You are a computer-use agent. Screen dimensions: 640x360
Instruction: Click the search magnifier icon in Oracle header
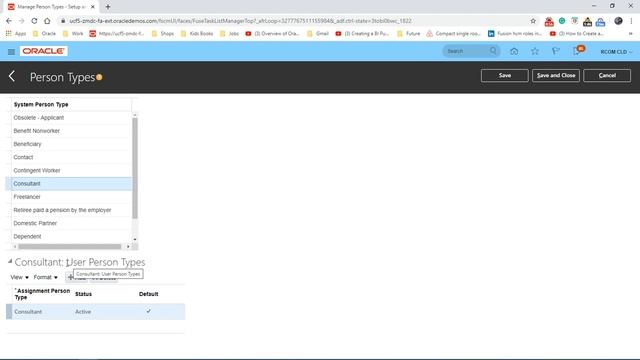[493, 51]
